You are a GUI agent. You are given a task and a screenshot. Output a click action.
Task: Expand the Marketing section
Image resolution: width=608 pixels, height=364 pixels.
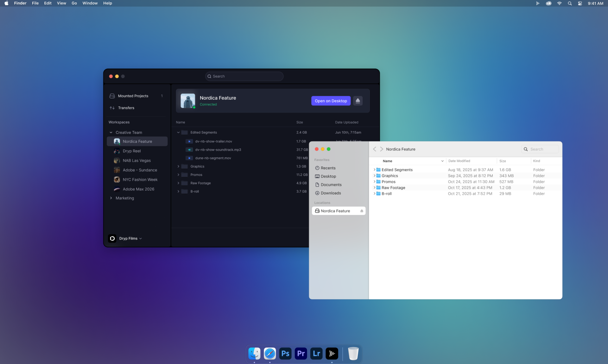point(111,198)
